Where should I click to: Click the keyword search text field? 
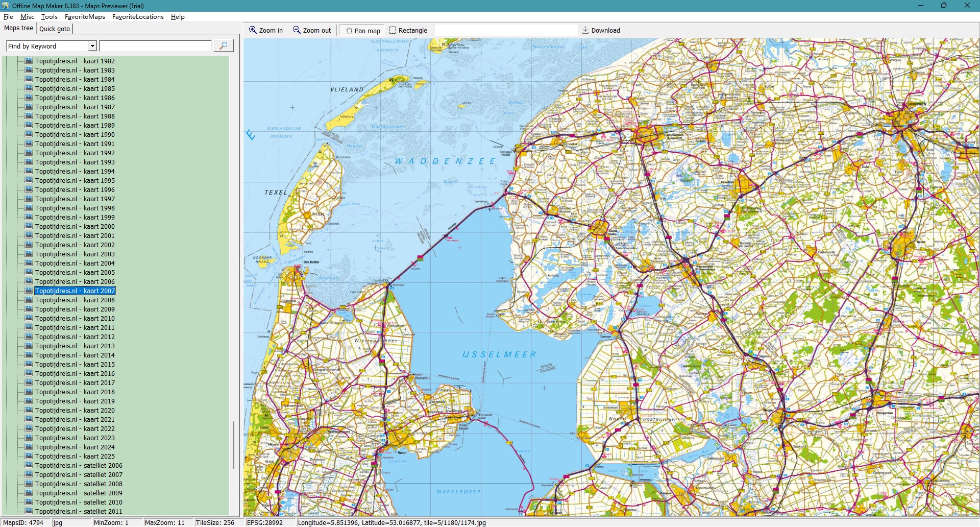[155, 46]
